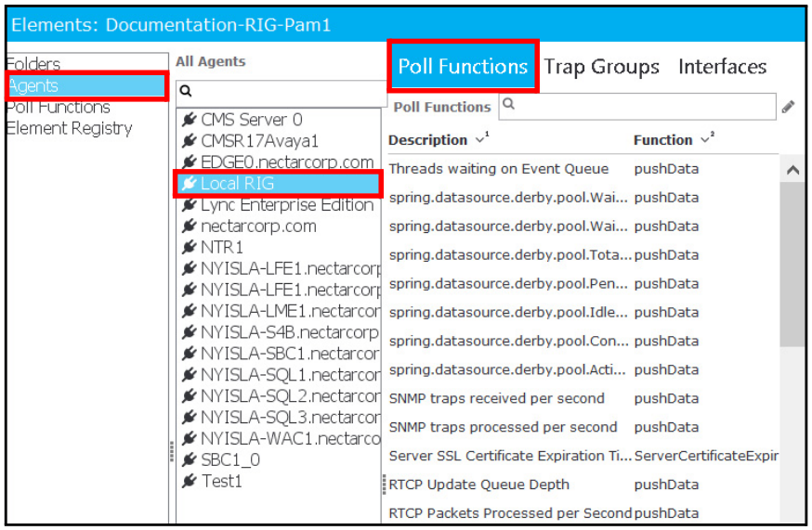Screen dimensions: 812x530
Task: Click the plug icon beside NYISLA-SQL2 agent
Action: pyautogui.click(x=189, y=396)
